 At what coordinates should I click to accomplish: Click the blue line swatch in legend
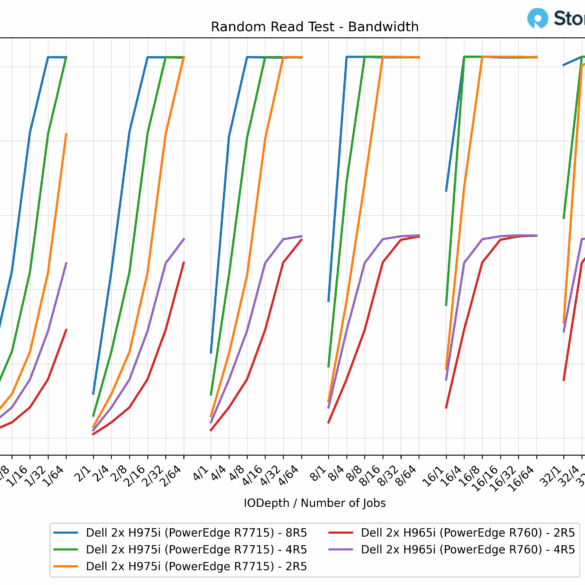(x=66, y=533)
